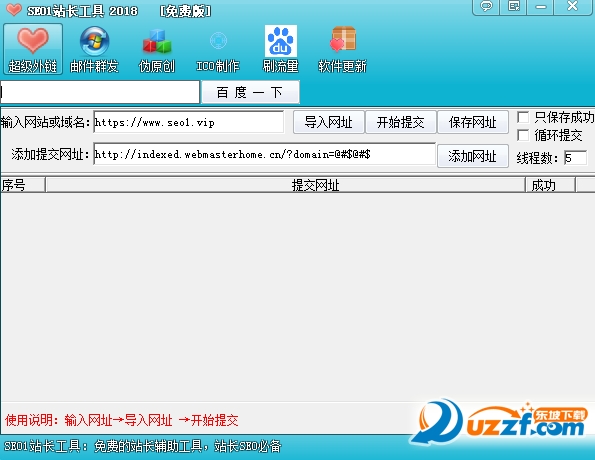Screen dimensions: 595x460
Task: Click the 提交网址 column header
Action: pos(285,185)
